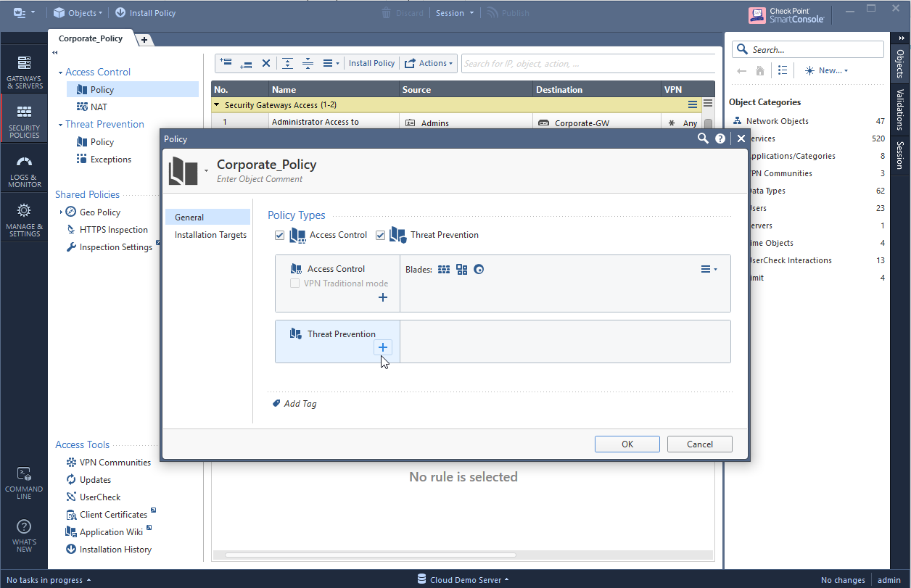Viewport: 911px width, 588px height.
Task: Open the rule display options toolbar dropdown
Action: [x=331, y=63]
